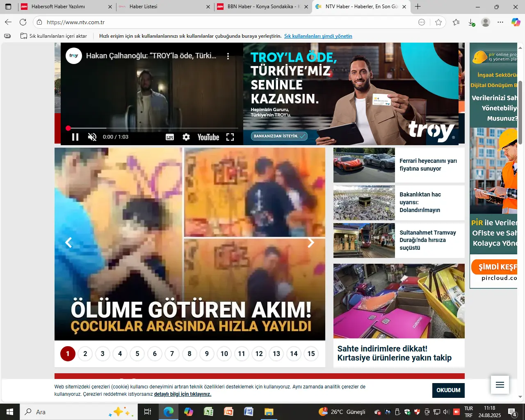Open Task View on the taskbar
Image resolution: width=525 pixels, height=420 pixels.
coord(148,412)
